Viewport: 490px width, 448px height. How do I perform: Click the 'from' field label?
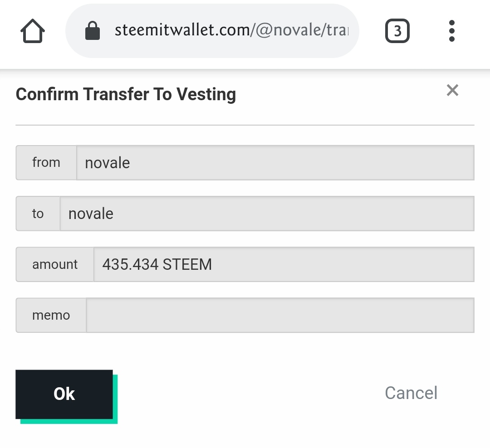click(46, 163)
